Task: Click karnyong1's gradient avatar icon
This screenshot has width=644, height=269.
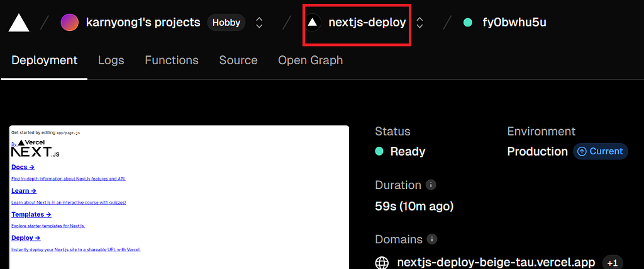Action: 69,22
